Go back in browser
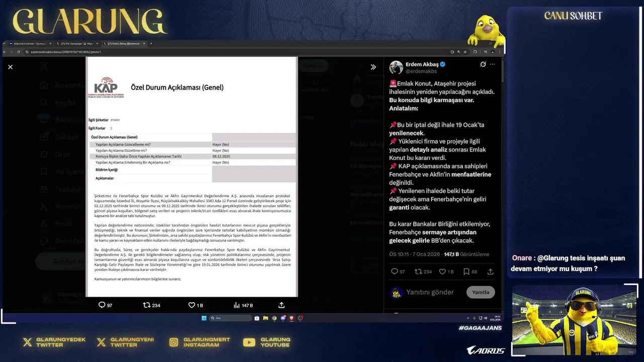The width and height of the screenshot is (644, 362). pos(5,52)
